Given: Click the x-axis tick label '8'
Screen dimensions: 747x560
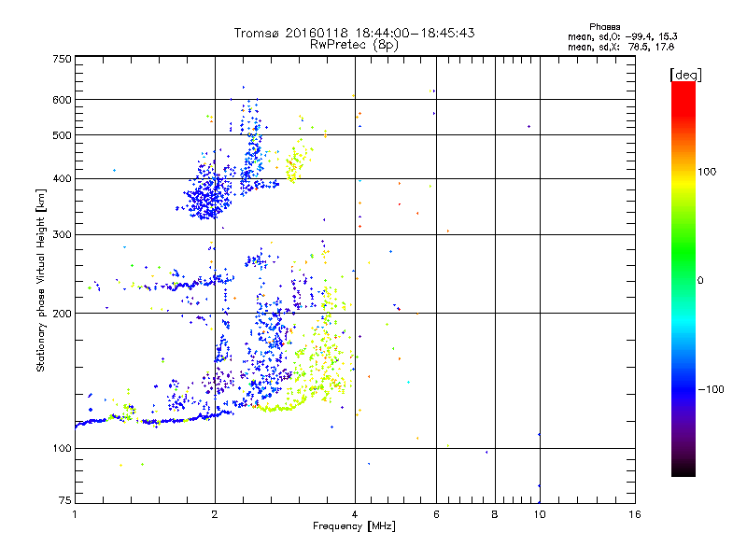Looking at the screenshot, I should (495, 514).
